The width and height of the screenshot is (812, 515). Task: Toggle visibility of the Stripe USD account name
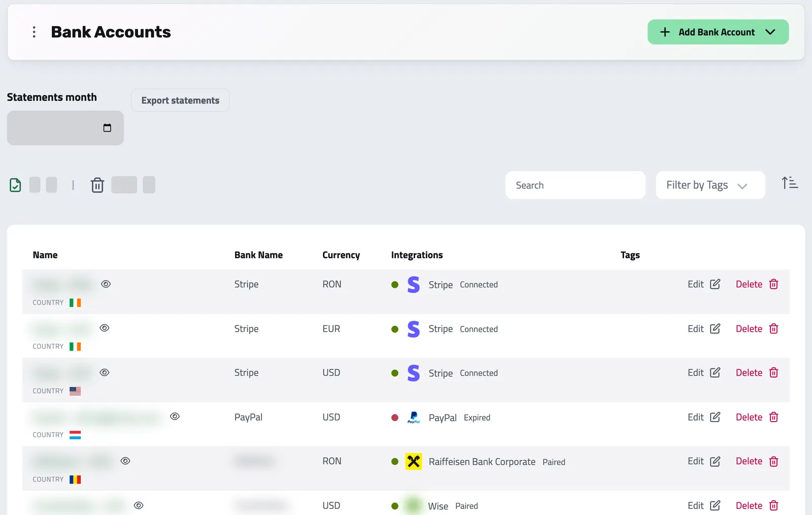[105, 372]
